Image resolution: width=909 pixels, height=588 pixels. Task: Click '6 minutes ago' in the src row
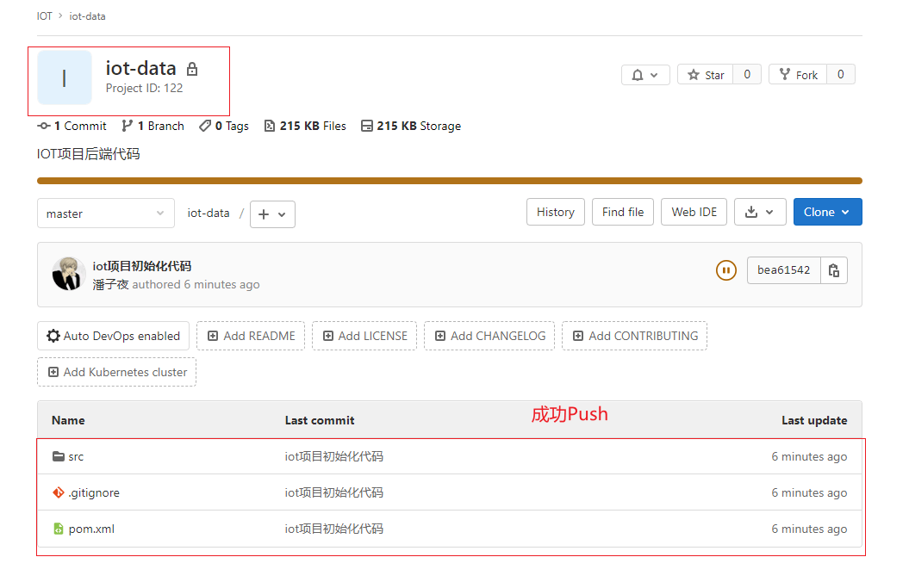point(809,456)
